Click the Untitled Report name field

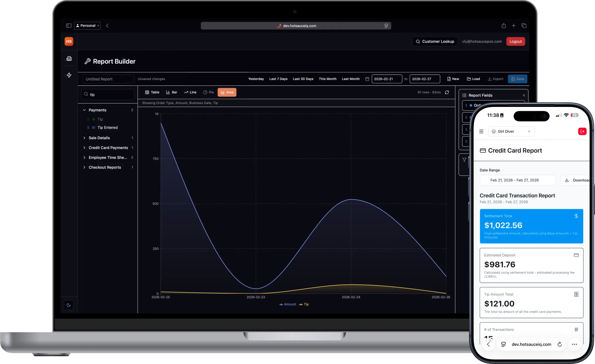[108, 79]
